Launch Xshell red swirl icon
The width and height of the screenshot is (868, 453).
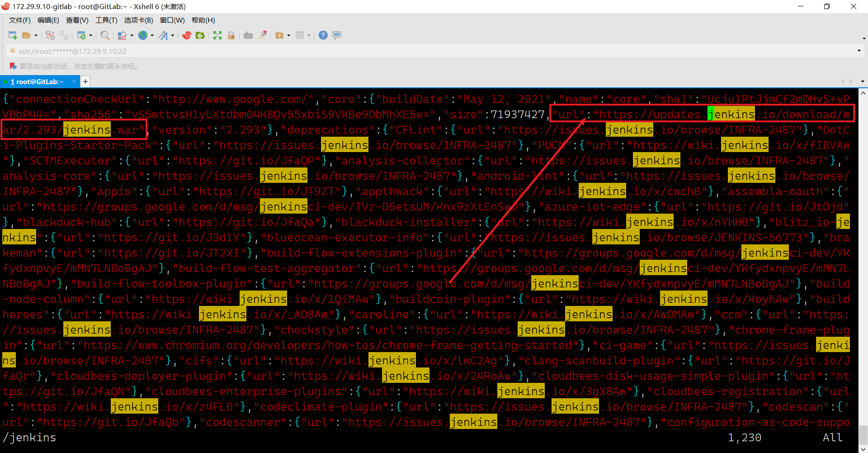[187, 35]
